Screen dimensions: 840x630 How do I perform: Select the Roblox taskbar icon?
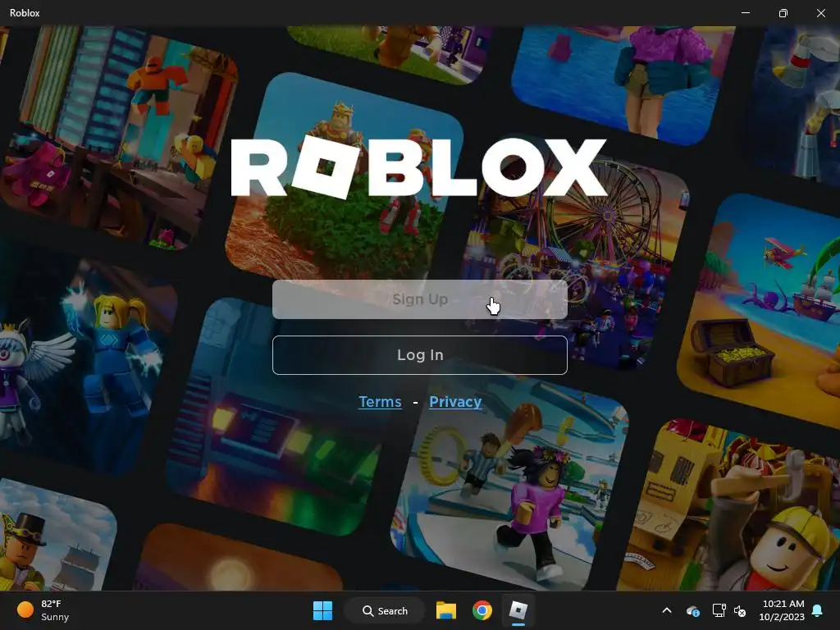point(518,610)
